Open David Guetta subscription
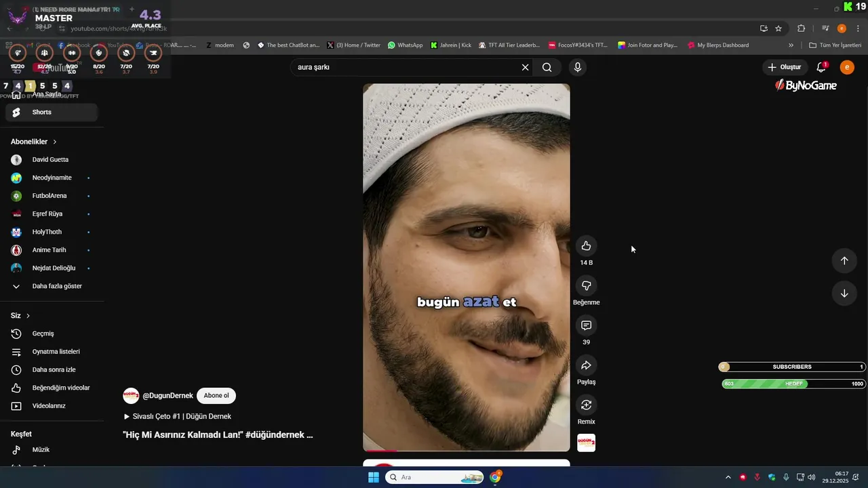This screenshot has width=868, height=488. click(x=52, y=160)
